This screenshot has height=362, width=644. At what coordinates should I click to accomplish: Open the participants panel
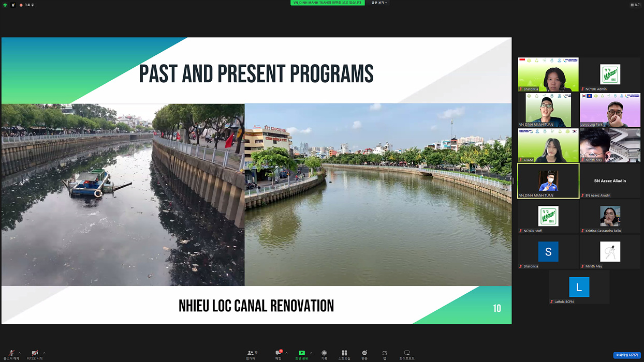coord(251,354)
